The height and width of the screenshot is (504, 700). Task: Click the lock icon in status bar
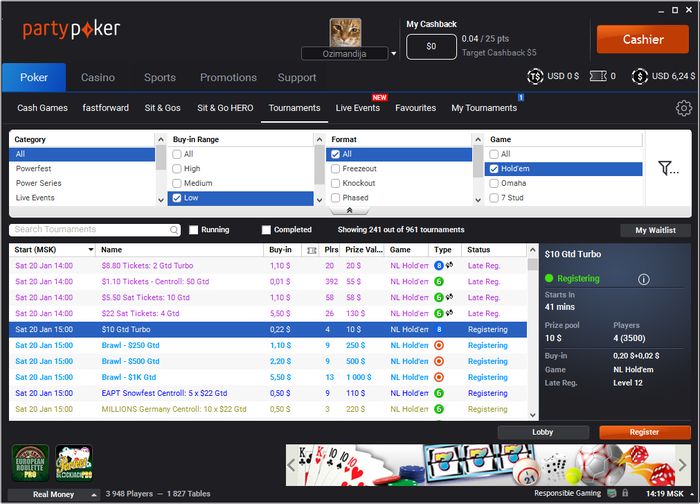625,493
